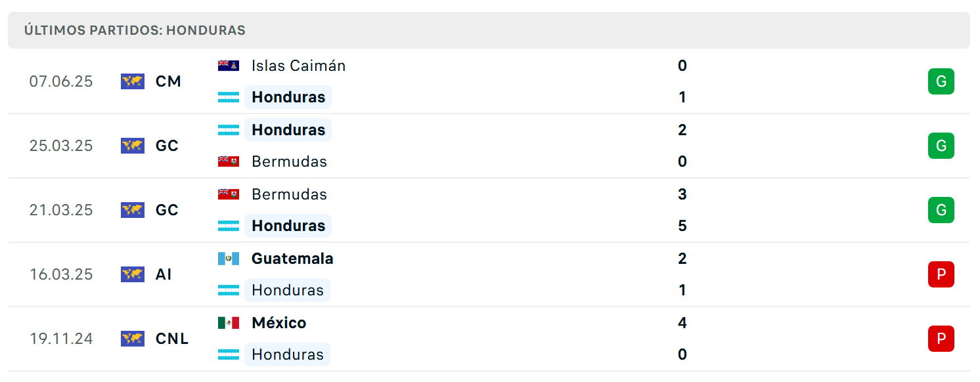This screenshot has height=382, width=980.
Task: Click the red P badge for 19.11.24
Action: [941, 339]
